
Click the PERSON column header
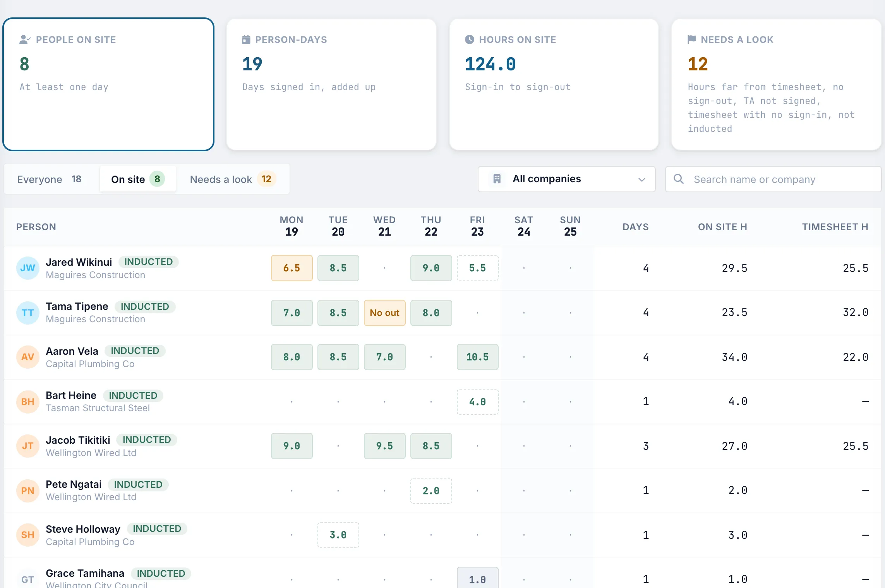(36, 227)
